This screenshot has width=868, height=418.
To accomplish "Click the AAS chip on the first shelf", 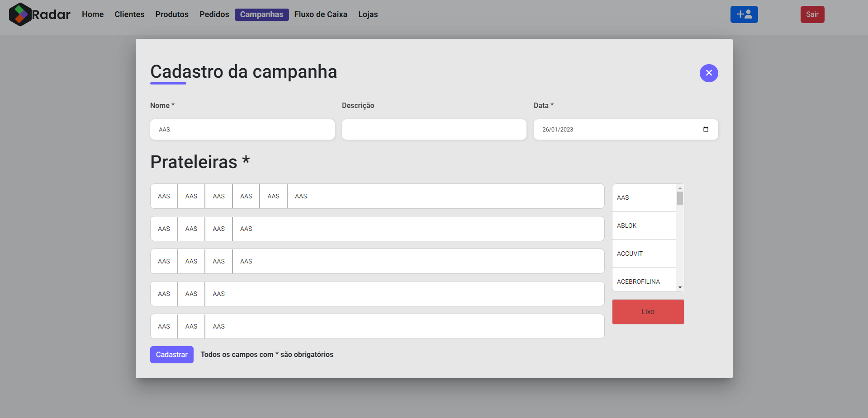I will coord(164,196).
